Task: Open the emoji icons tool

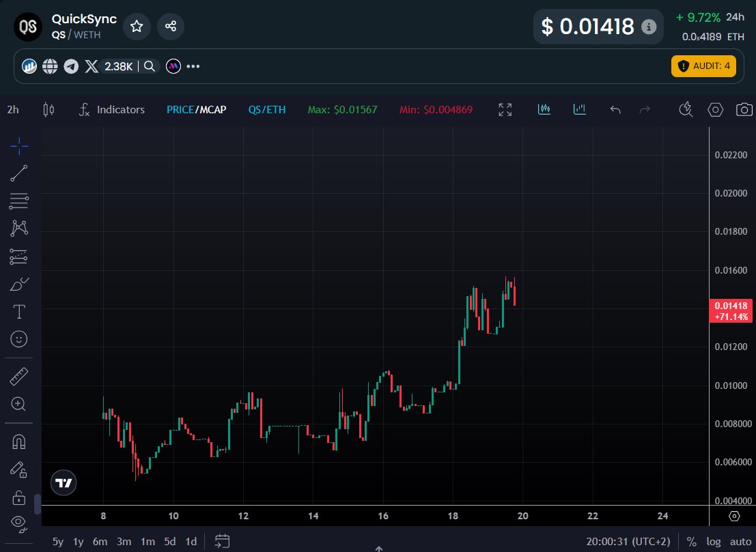Action: pyautogui.click(x=19, y=339)
